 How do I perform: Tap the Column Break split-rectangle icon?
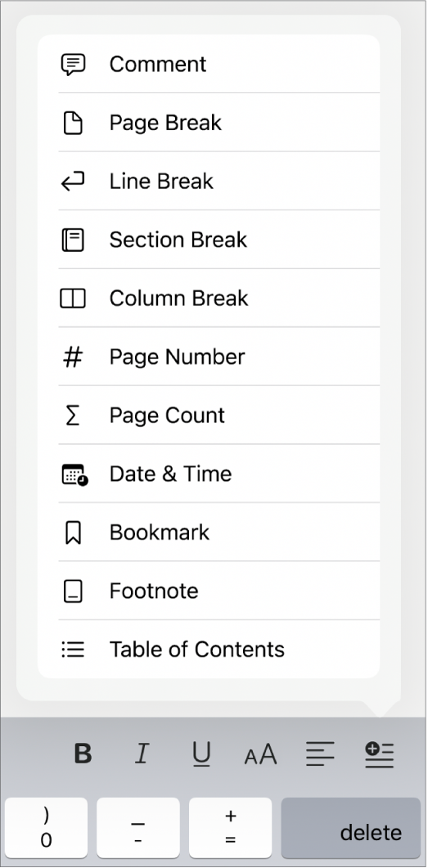coord(73,299)
